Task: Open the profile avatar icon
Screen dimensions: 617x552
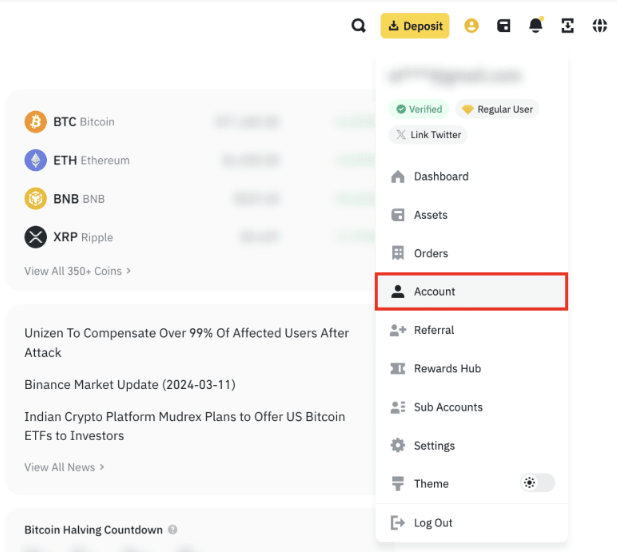Action: tap(471, 26)
